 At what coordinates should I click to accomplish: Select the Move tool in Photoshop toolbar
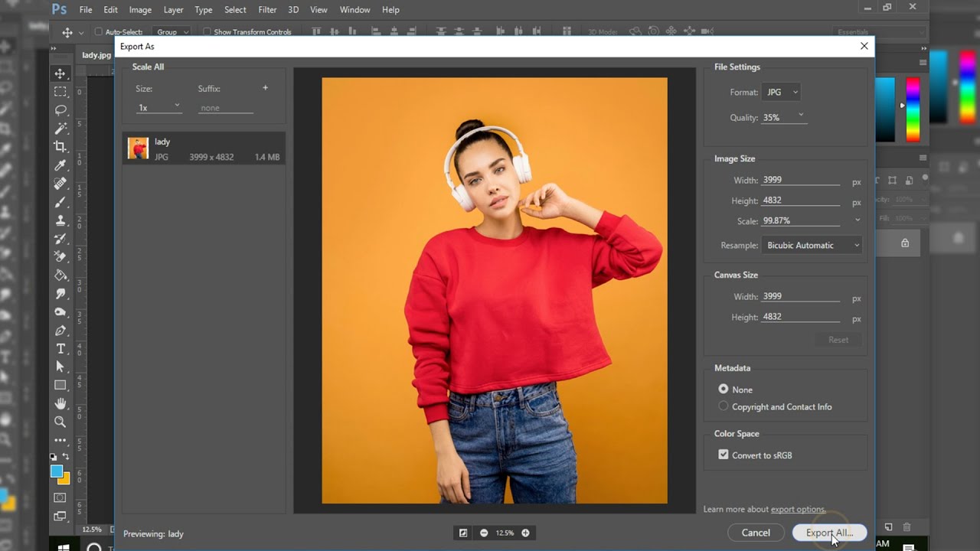[60, 73]
